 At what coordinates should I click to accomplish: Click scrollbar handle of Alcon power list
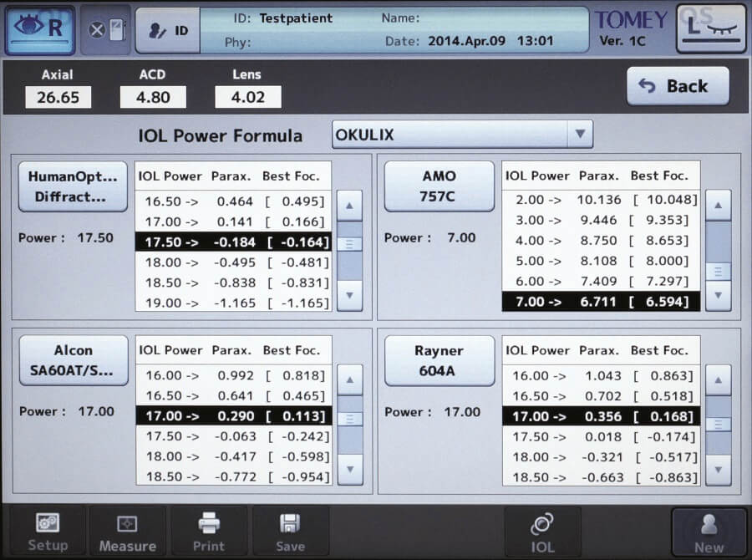pyautogui.click(x=350, y=419)
